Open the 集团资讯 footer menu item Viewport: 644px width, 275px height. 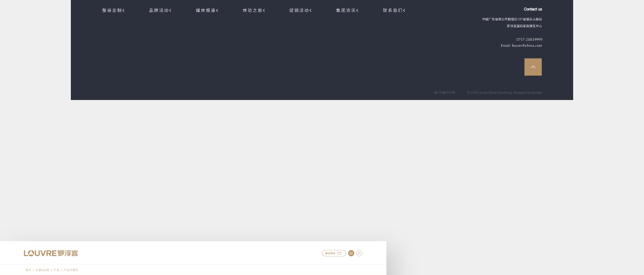coord(347,10)
